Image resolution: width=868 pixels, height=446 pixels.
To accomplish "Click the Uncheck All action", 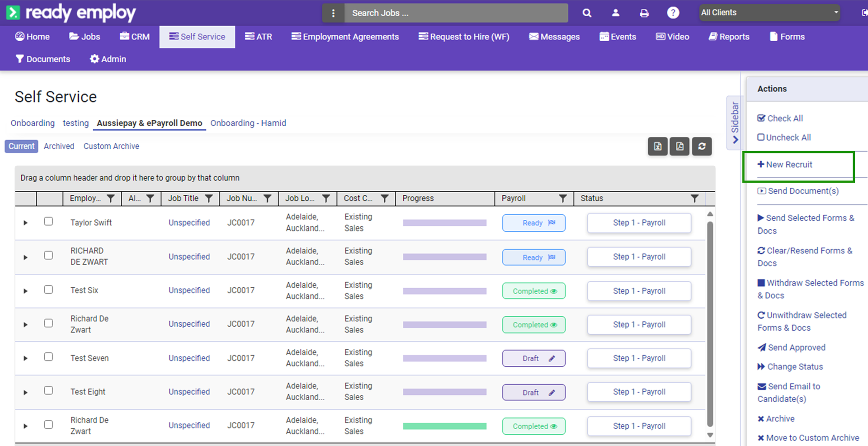I will (784, 137).
